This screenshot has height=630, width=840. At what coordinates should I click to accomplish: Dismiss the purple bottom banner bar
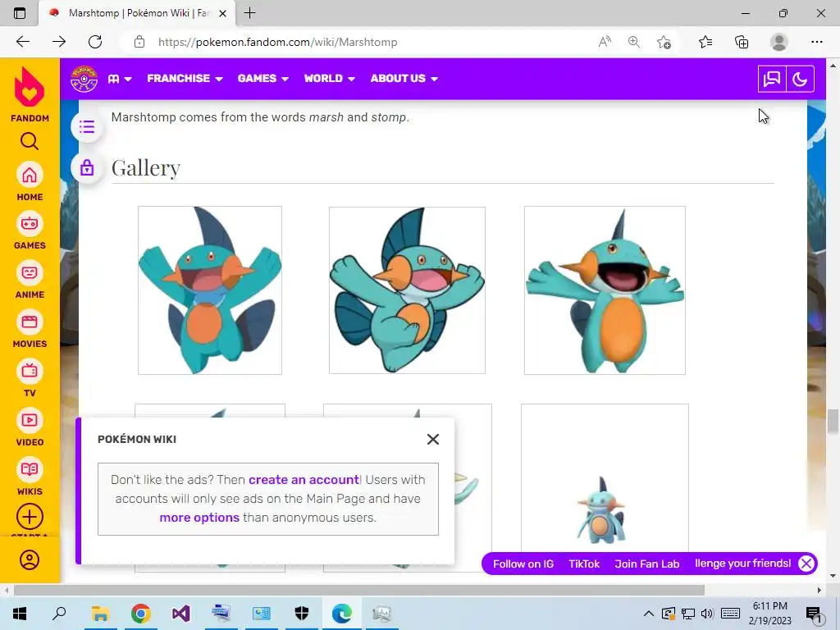806,564
